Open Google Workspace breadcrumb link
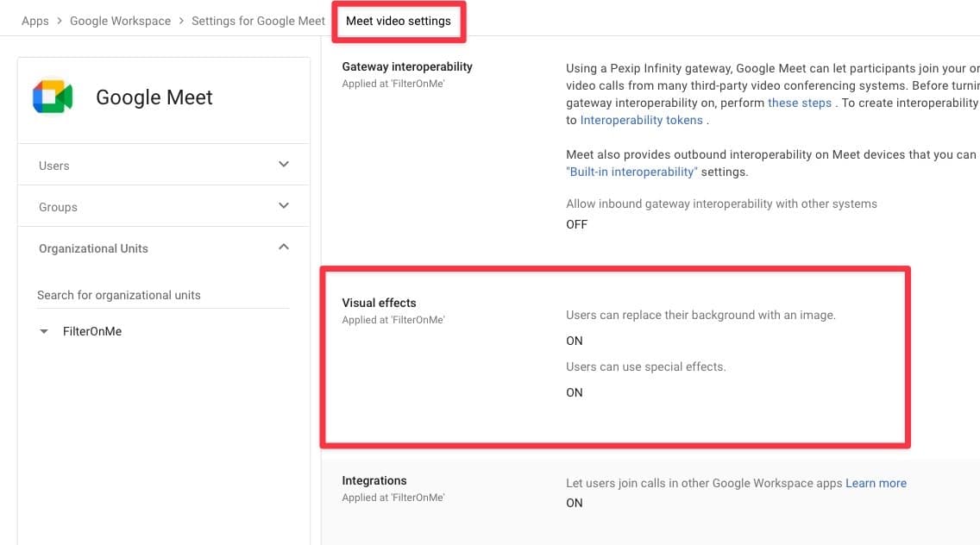This screenshot has width=980, height=545. (x=120, y=21)
